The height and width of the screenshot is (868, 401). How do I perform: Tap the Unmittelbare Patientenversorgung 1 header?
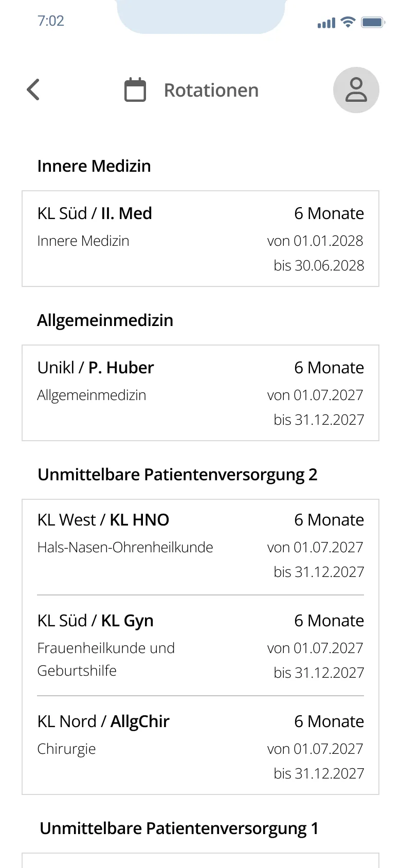pyautogui.click(x=179, y=828)
